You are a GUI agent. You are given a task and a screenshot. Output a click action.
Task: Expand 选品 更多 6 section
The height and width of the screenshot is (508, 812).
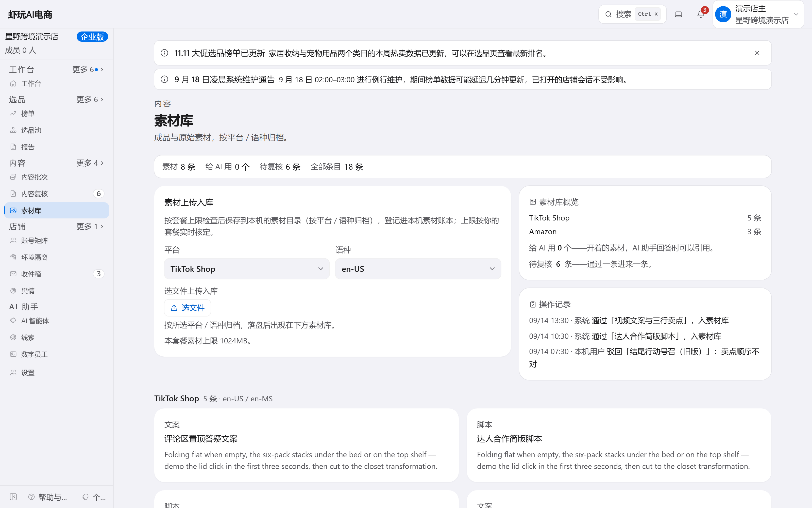(90, 100)
